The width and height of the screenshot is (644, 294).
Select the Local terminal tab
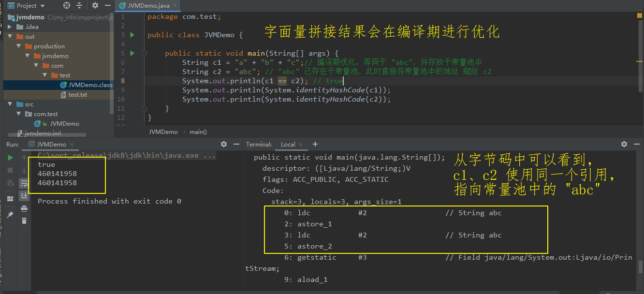click(288, 144)
